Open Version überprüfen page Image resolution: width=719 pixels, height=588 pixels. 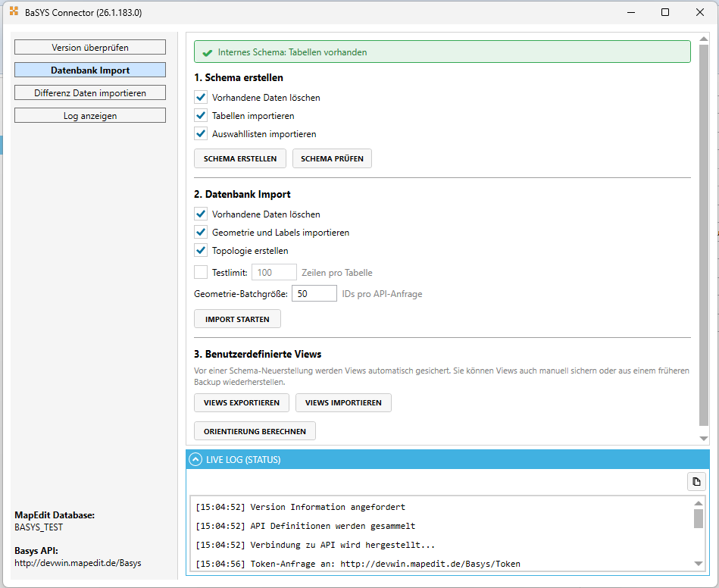point(90,47)
